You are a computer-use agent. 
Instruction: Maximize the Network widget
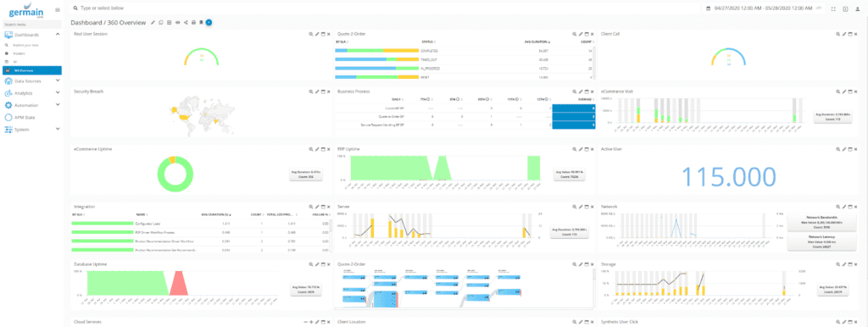click(850, 207)
